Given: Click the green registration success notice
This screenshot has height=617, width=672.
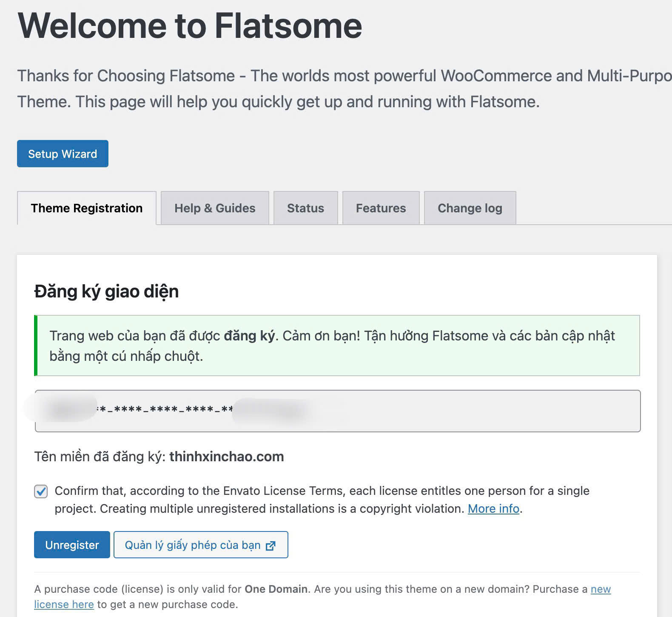Looking at the screenshot, I should 337,346.
